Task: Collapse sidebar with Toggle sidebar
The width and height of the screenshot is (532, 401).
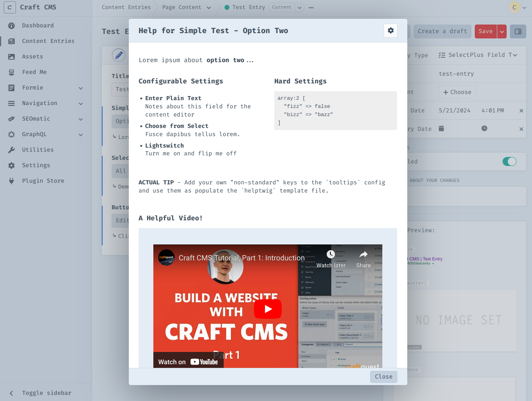Action: 46,393
